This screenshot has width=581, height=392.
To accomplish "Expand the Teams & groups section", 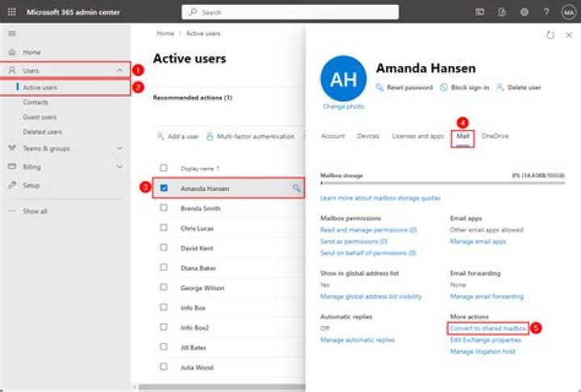I will 119,148.
